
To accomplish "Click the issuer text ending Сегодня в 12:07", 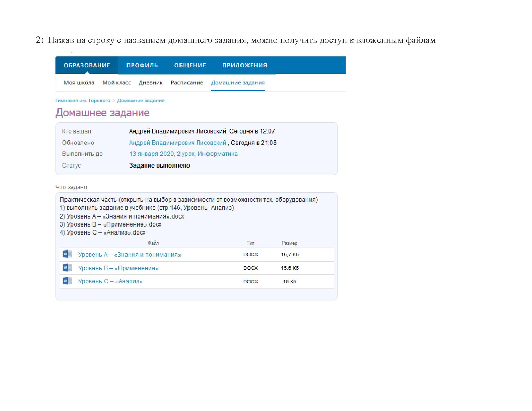I will (x=202, y=131).
